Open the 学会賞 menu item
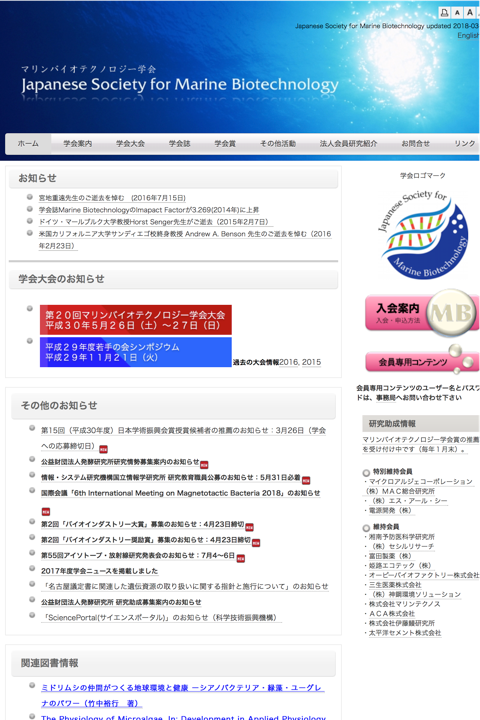480x720 pixels. pos(225,144)
